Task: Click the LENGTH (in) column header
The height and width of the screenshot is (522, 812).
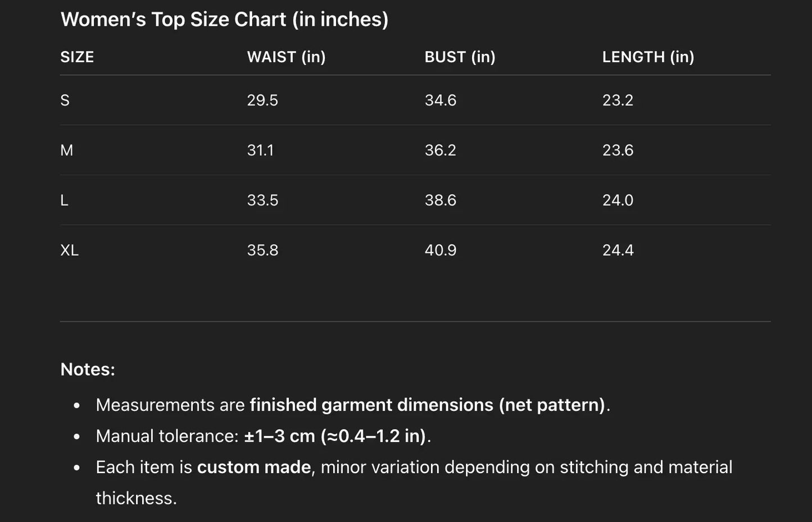Action: (x=648, y=57)
